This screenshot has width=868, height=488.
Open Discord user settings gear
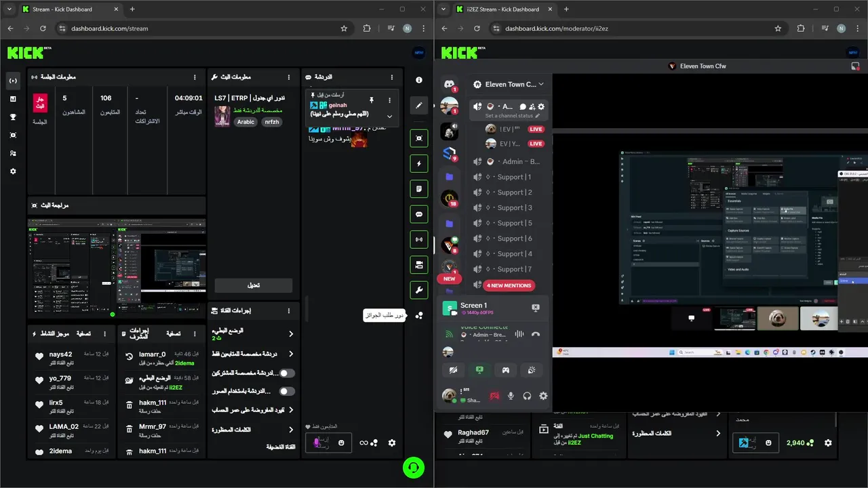point(542,396)
